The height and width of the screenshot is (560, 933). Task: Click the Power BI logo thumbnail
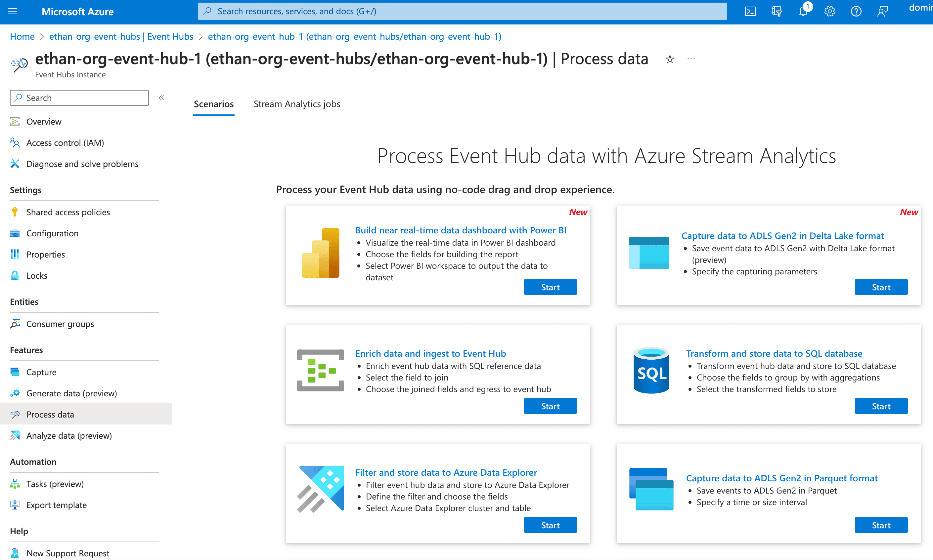(320, 253)
